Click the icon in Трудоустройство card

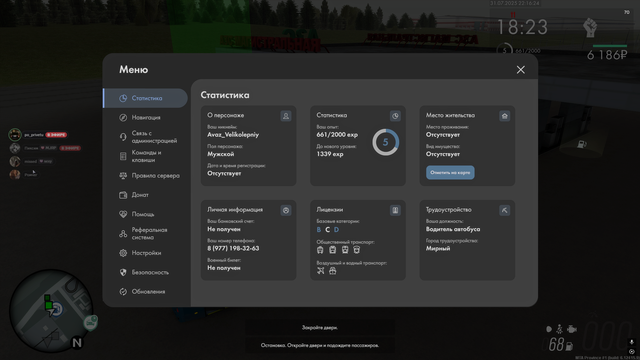point(504,210)
